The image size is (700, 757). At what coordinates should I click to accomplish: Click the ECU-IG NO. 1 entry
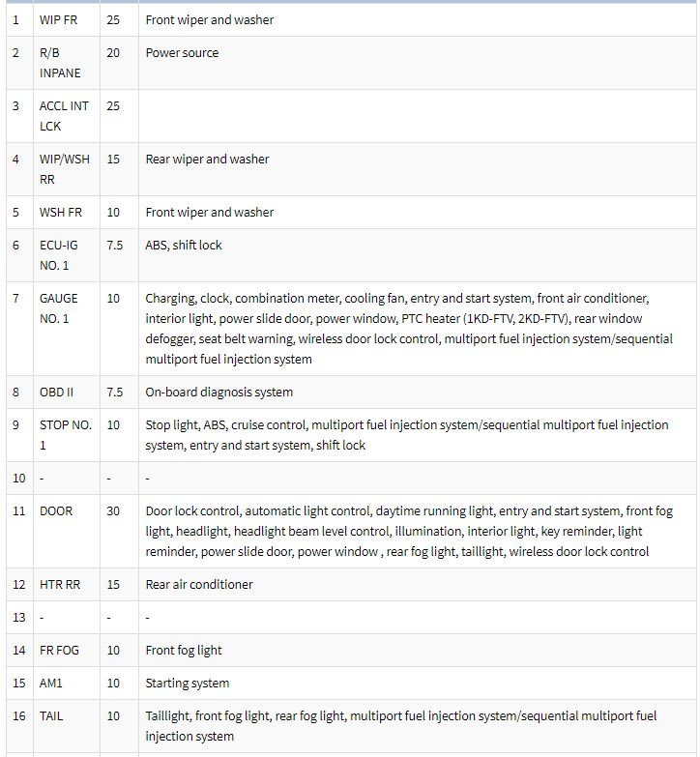pyautogui.click(x=58, y=255)
